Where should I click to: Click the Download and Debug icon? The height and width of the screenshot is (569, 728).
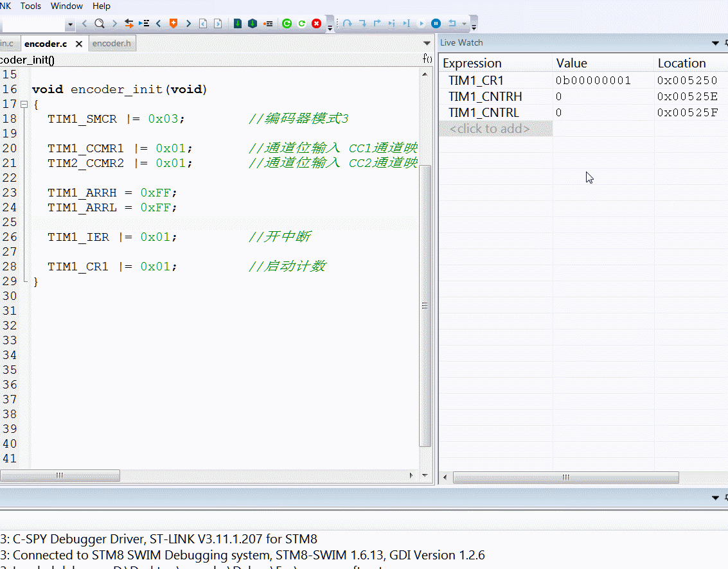(237, 24)
